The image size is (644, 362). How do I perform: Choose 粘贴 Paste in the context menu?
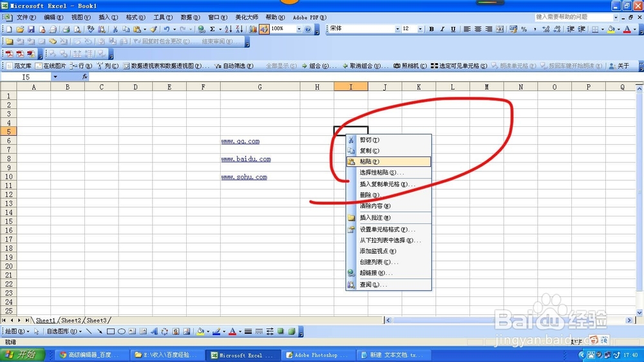click(388, 162)
